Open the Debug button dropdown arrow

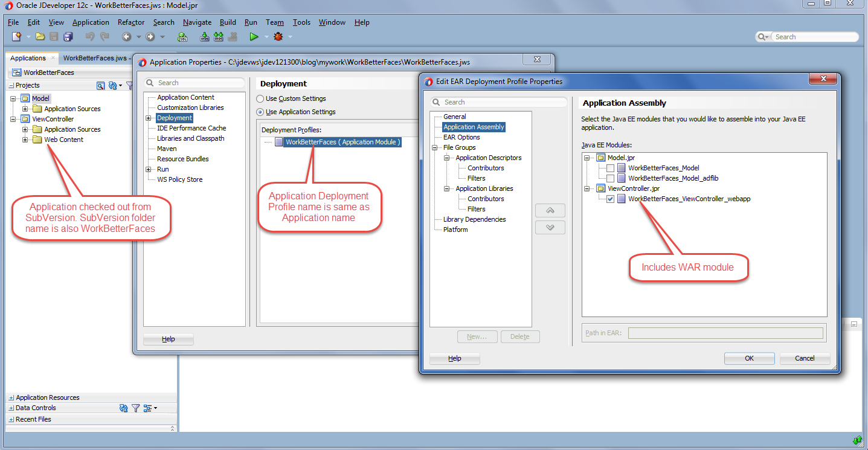[x=290, y=37]
